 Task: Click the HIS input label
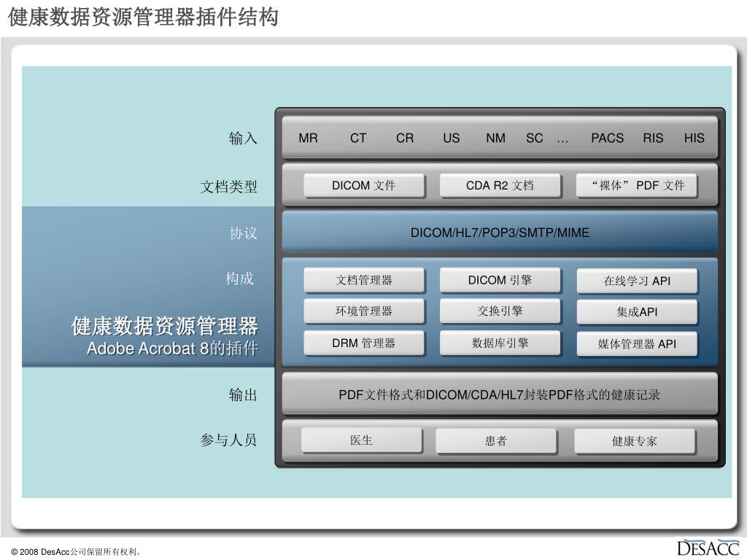pyautogui.click(x=694, y=138)
